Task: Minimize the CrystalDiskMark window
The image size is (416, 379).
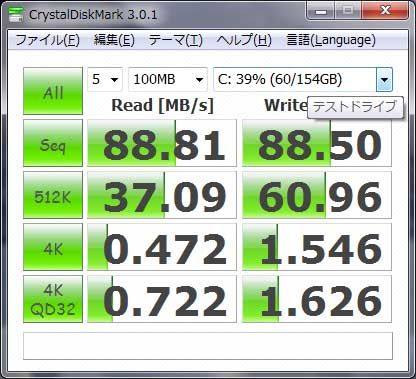Action: (320, 11)
